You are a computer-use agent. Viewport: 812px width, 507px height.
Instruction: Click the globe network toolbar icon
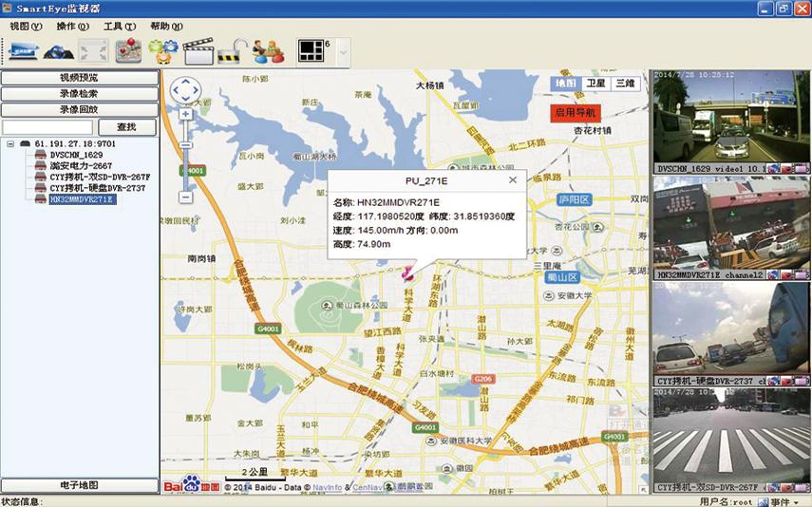point(58,52)
